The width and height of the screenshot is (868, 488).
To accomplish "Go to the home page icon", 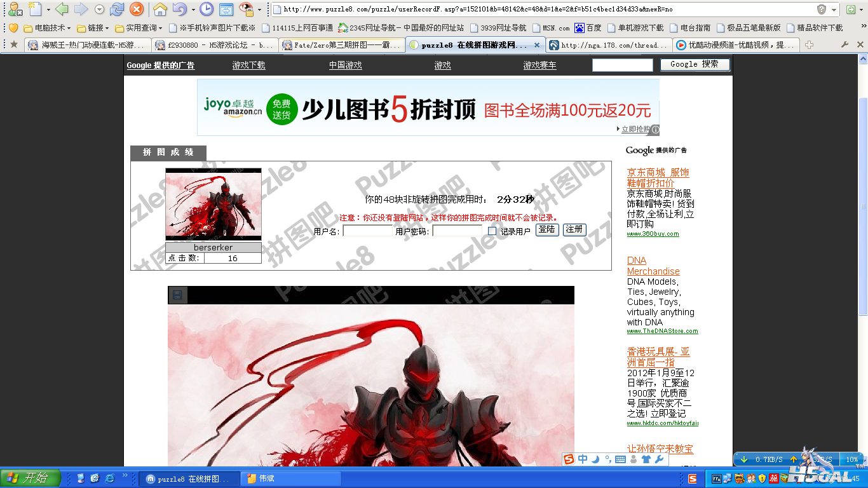I will click(x=160, y=10).
